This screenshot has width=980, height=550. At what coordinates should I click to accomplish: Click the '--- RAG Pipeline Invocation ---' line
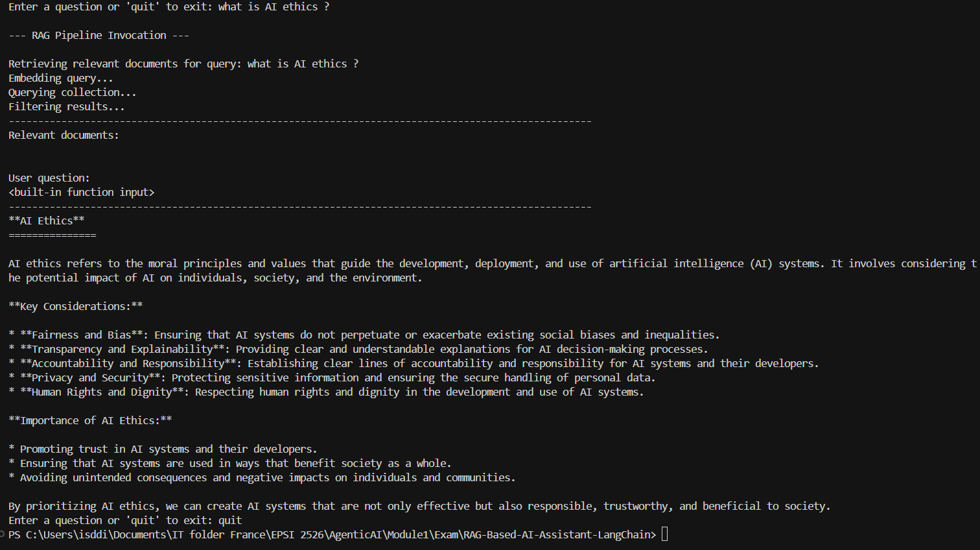(99, 35)
